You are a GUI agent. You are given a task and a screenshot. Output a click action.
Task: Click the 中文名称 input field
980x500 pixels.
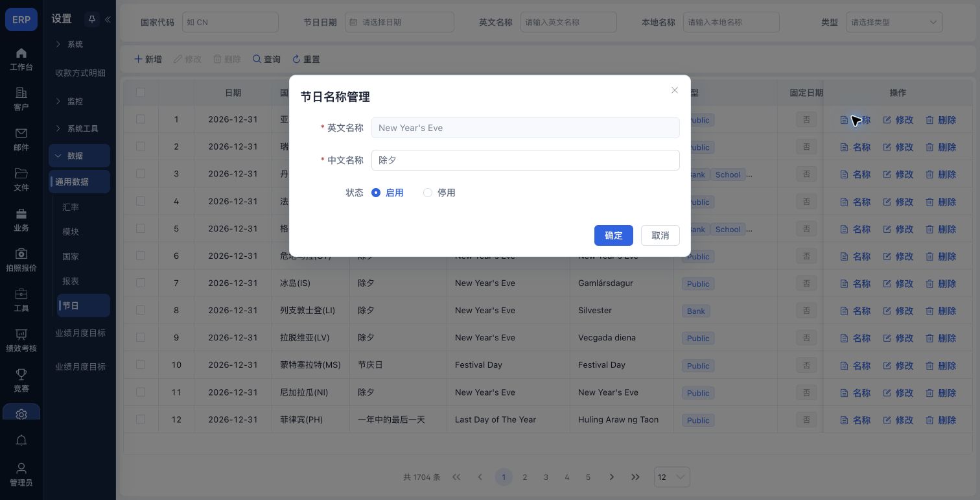(525, 160)
